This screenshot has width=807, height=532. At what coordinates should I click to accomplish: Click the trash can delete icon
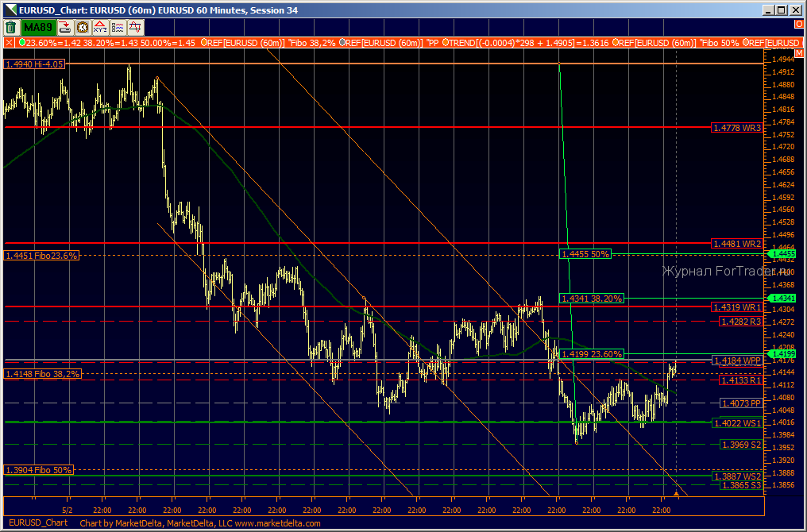tap(11, 27)
